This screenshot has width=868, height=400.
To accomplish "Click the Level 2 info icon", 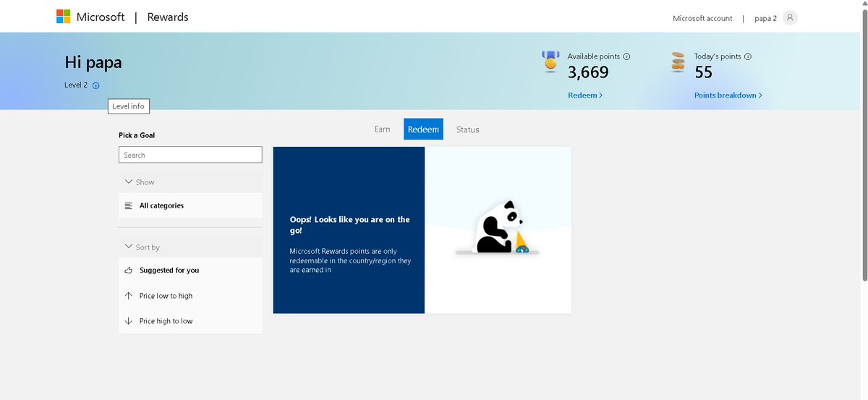I will click(96, 85).
